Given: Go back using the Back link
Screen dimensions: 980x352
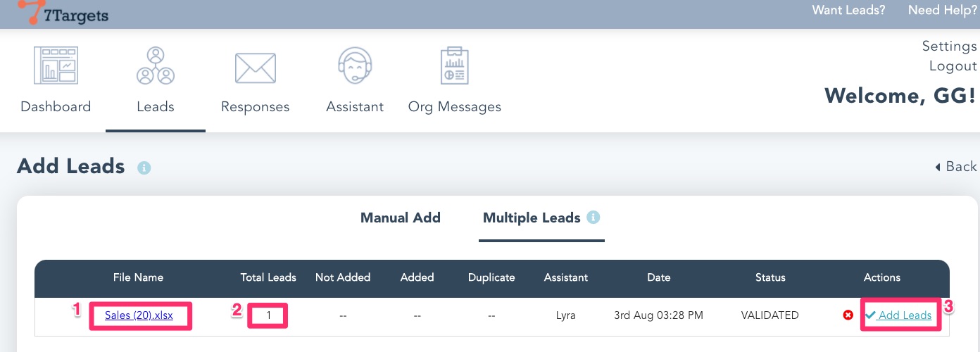Looking at the screenshot, I should coord(955,167).
